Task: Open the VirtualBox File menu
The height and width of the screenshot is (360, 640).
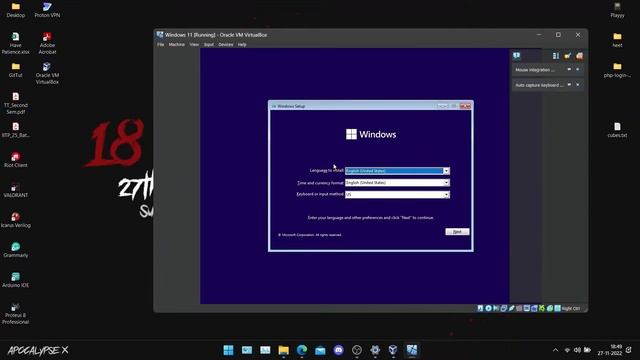Action: click(160, 44)
